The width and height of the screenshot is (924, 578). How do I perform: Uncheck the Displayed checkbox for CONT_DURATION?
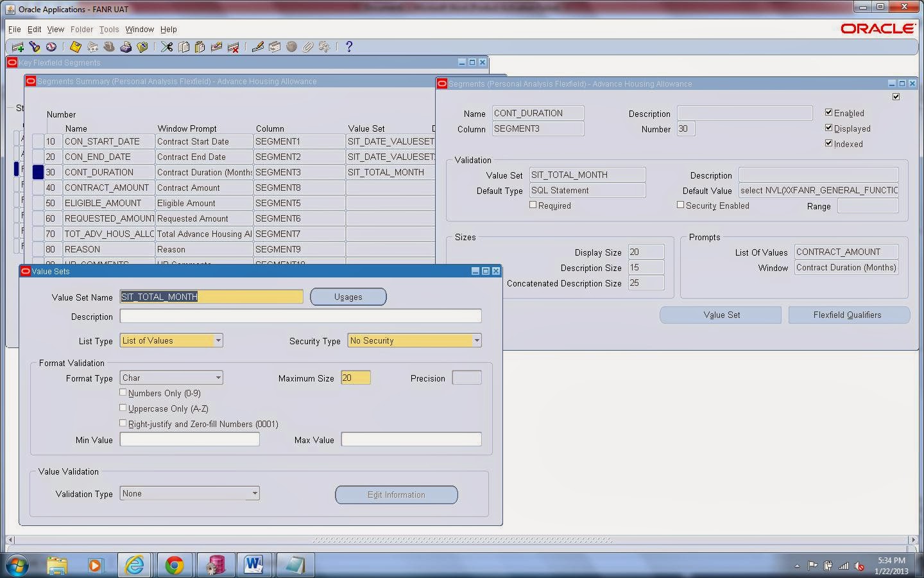[x=828, y=128]
